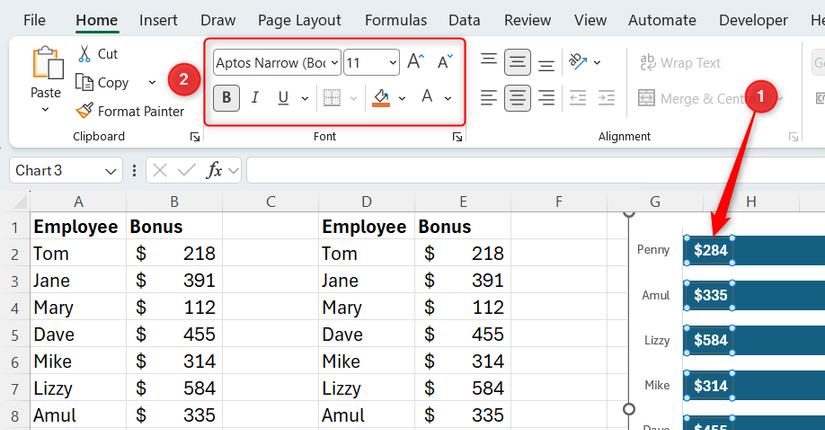Switch to the Page Layout tab
This screenshot has height=430, width=825.
tap(299, 20)
